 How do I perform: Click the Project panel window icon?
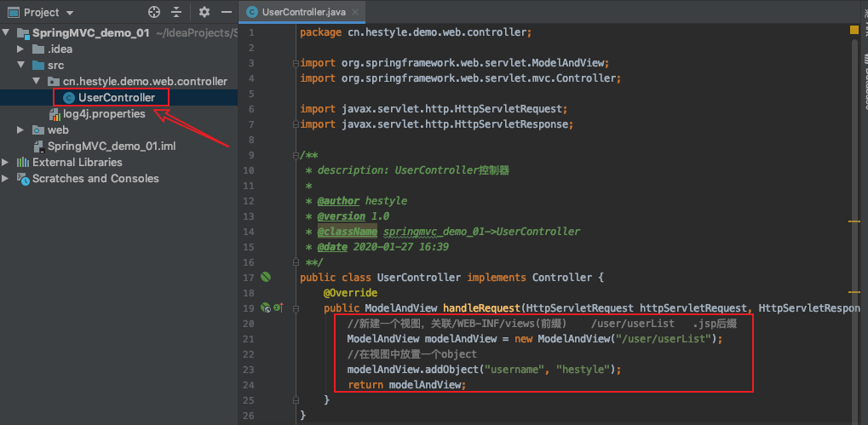pyautogui.click(x=14, y=12)
